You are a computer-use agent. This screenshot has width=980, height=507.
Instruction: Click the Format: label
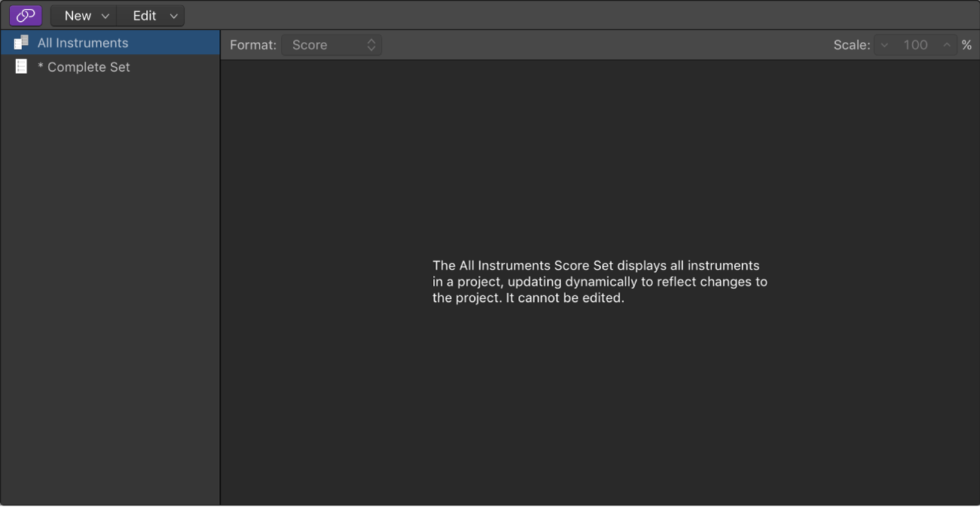click(253, 45)
